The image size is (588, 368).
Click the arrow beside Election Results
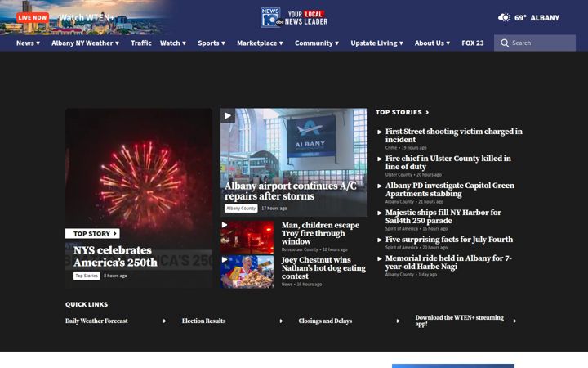[281, 321]
